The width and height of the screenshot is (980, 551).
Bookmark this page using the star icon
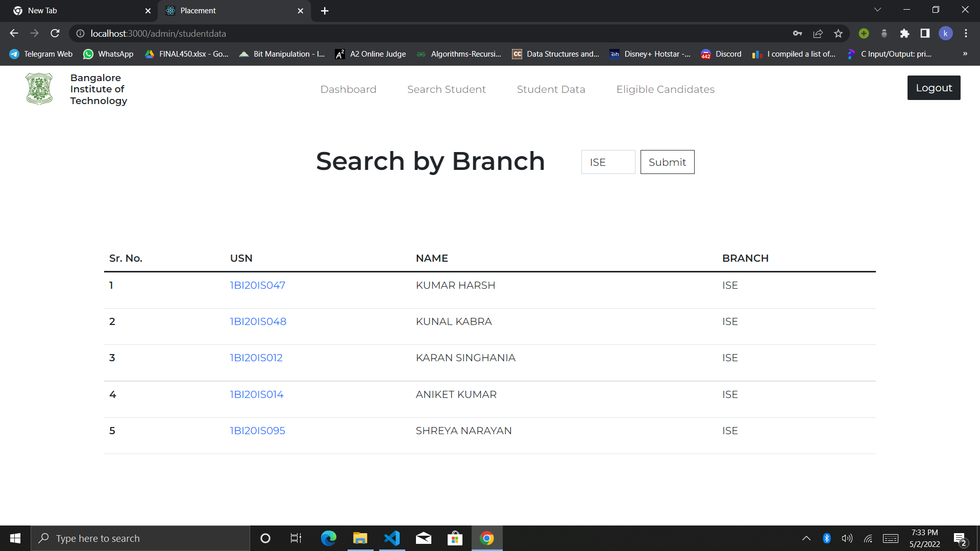click(x=838, y=33)
